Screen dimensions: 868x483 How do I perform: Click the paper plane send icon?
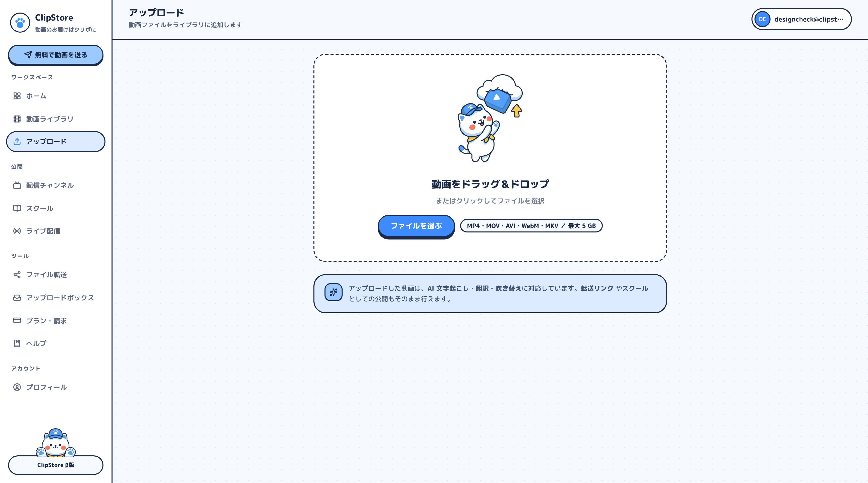(x=28, y=54)
